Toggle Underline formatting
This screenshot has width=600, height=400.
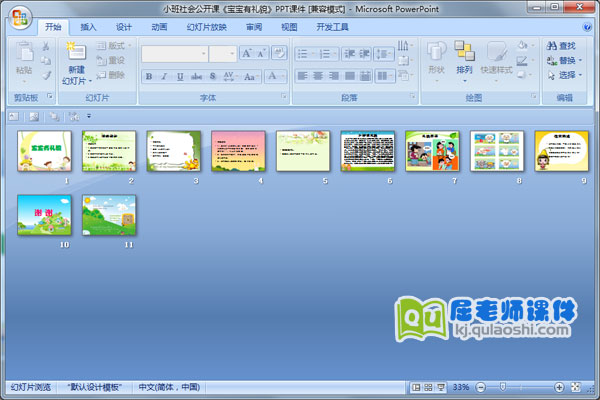tap(180, 77)
